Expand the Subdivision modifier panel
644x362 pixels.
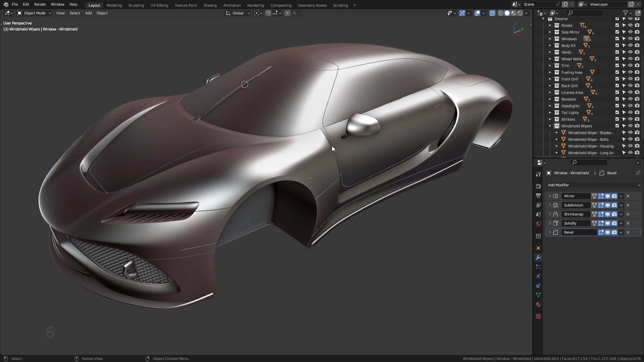550,205
